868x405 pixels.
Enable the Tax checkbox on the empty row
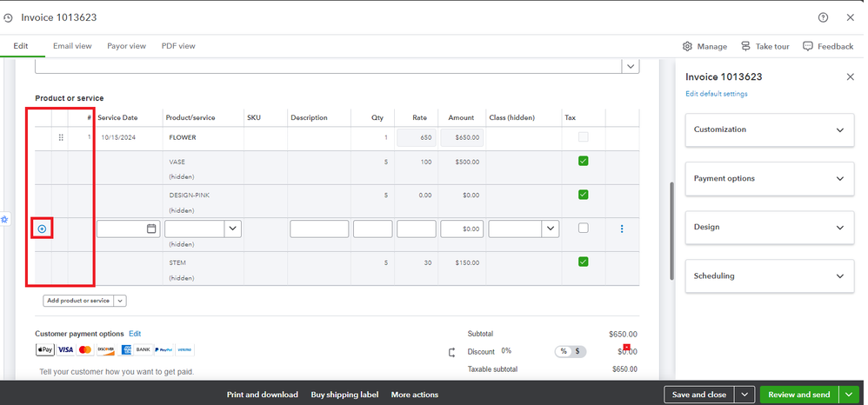point(583,228)
